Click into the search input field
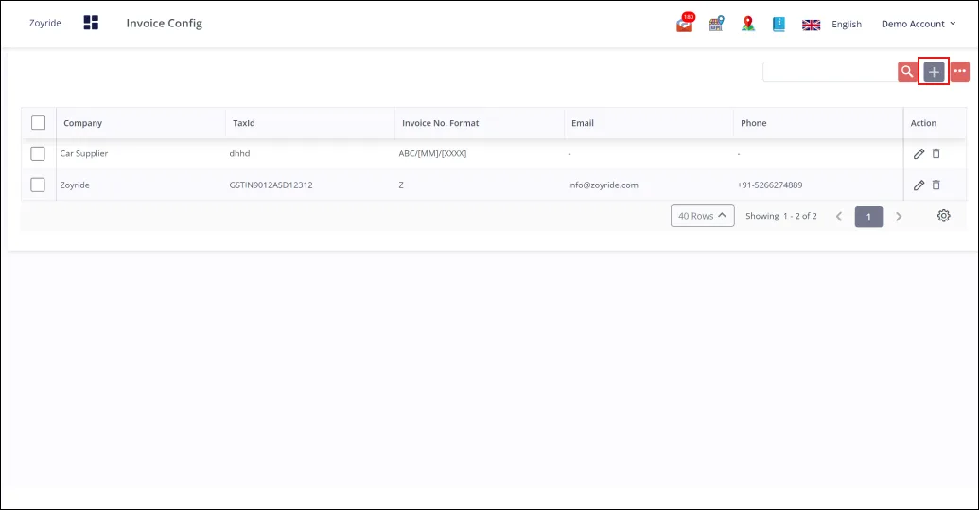The width and height of the screenshot is (980, 511). click(x=830, y=72)
